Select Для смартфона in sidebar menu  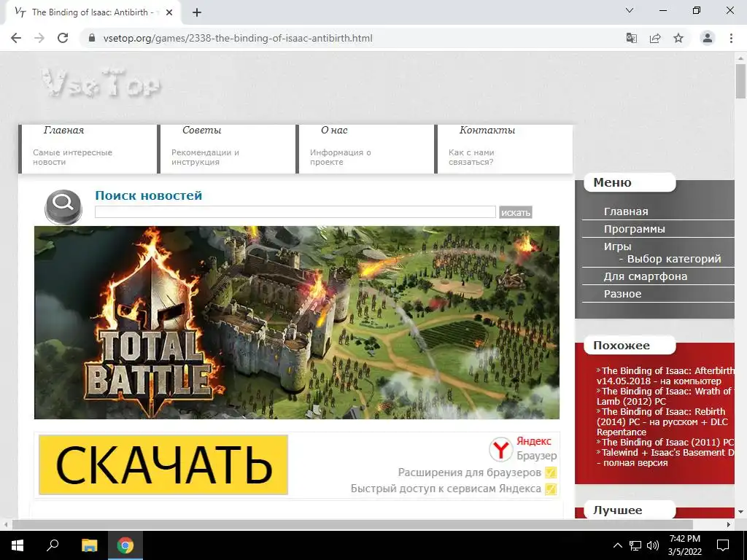click(646, 276)
